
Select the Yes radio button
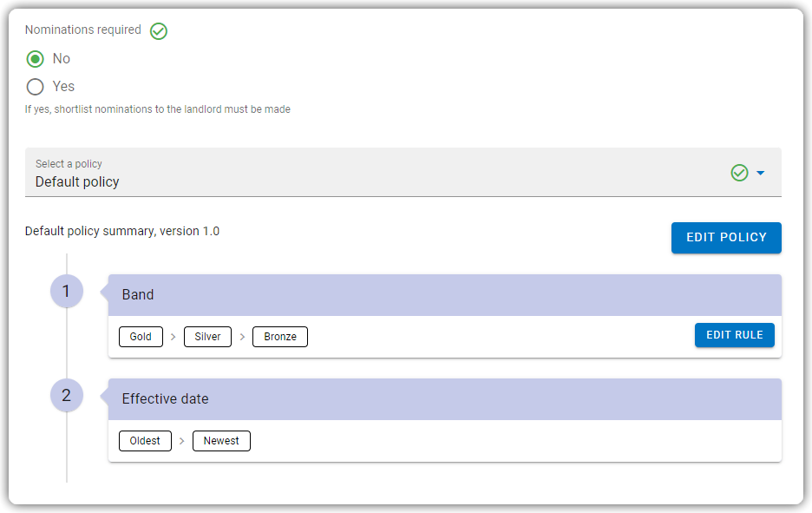36,87
